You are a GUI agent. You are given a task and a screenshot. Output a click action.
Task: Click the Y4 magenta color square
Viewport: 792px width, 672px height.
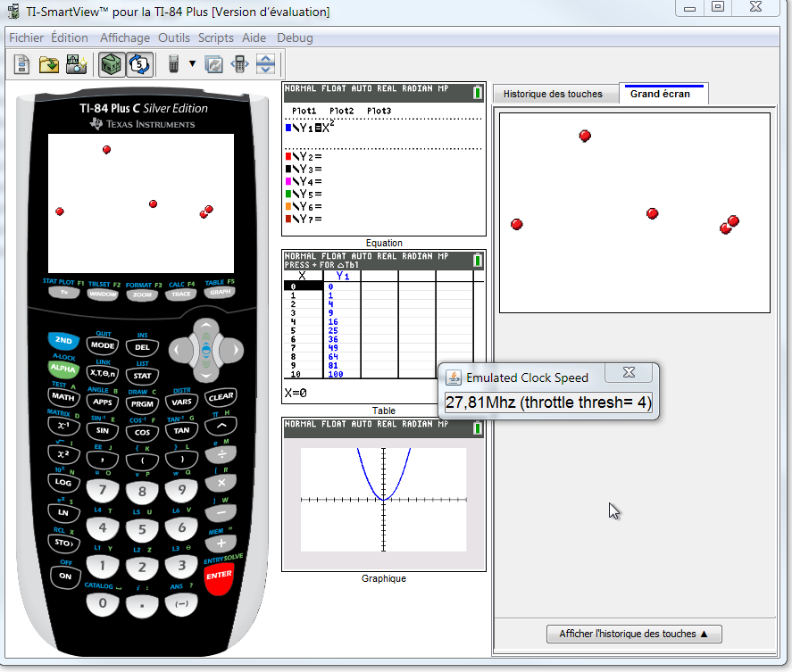(x=288, y=181)
